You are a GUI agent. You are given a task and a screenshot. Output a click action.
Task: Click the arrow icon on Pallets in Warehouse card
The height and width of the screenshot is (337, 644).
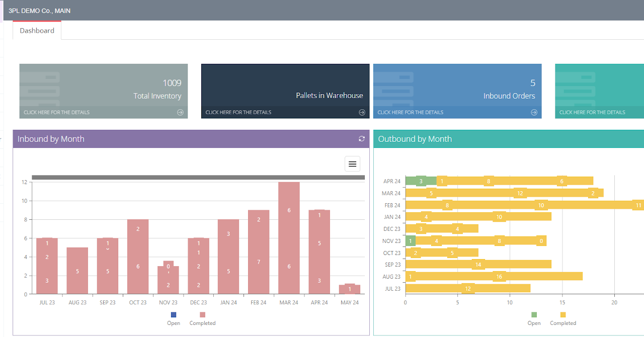tap(362, 113)
